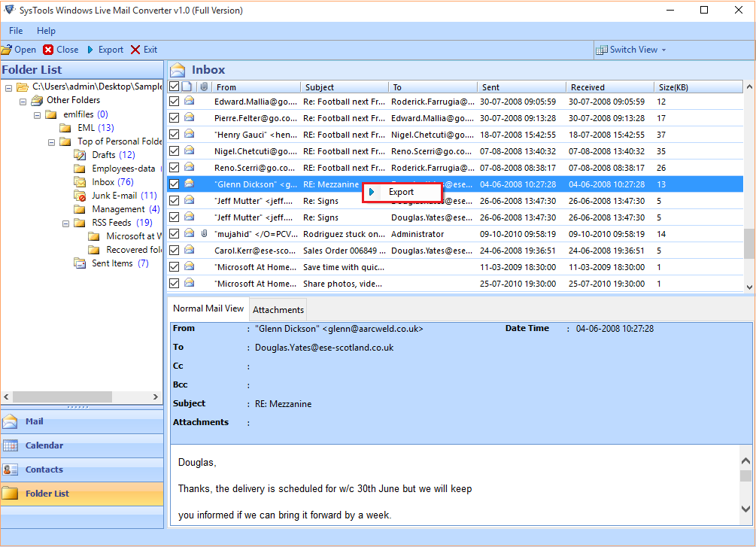Open the File menu
Image resolution: width=756 pixels, height=547 pixels.
(16, 30)
